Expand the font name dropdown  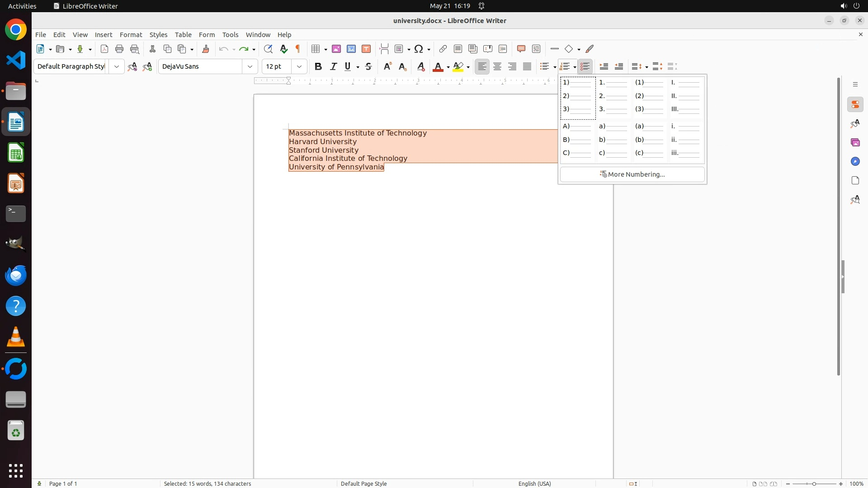(x=250, y=66)
